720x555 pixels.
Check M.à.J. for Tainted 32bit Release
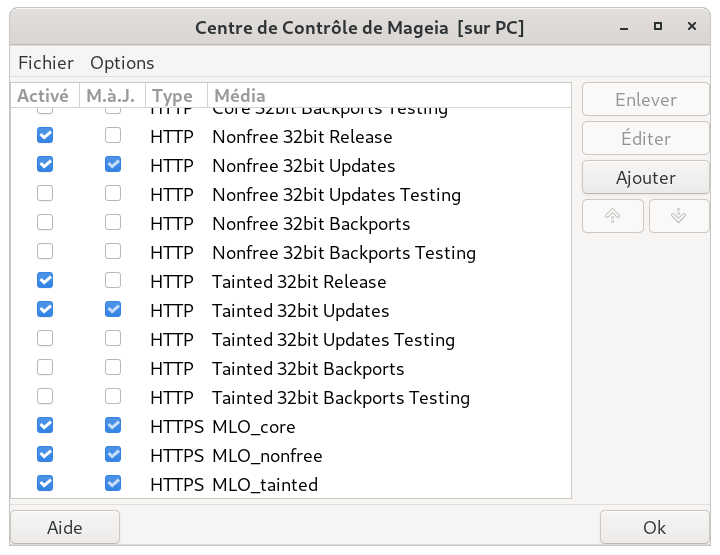coord(113,280)
